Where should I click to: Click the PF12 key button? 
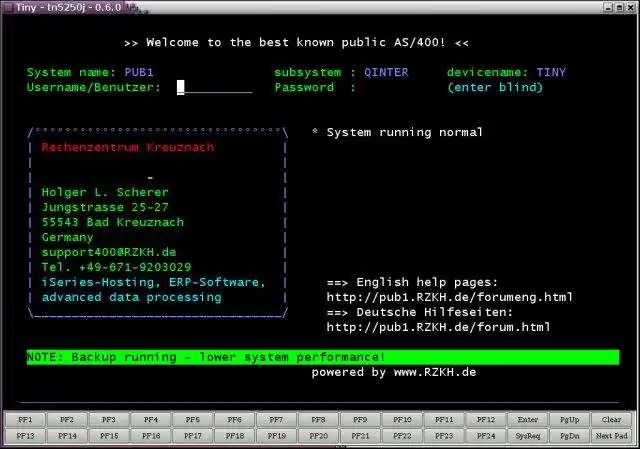click(486, 420)
